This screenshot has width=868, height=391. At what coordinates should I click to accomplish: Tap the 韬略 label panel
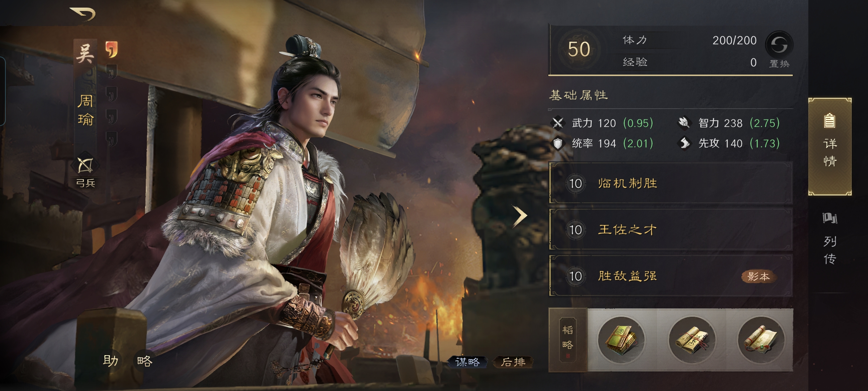click(x=568, y=340)
